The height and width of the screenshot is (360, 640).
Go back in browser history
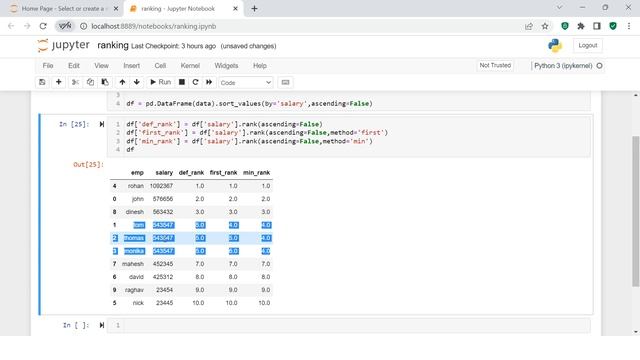tap(11, 26)
